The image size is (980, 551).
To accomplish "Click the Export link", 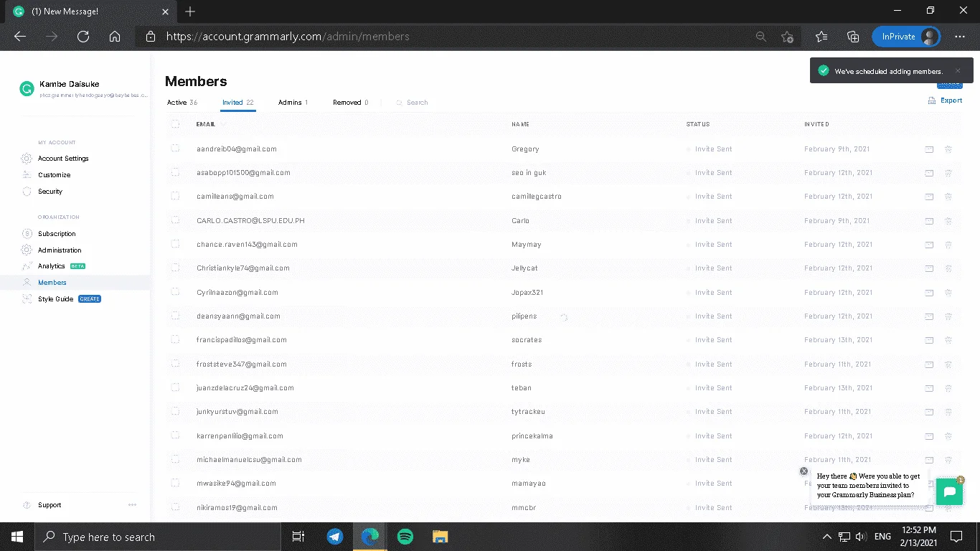I will [x=946, y=100].
